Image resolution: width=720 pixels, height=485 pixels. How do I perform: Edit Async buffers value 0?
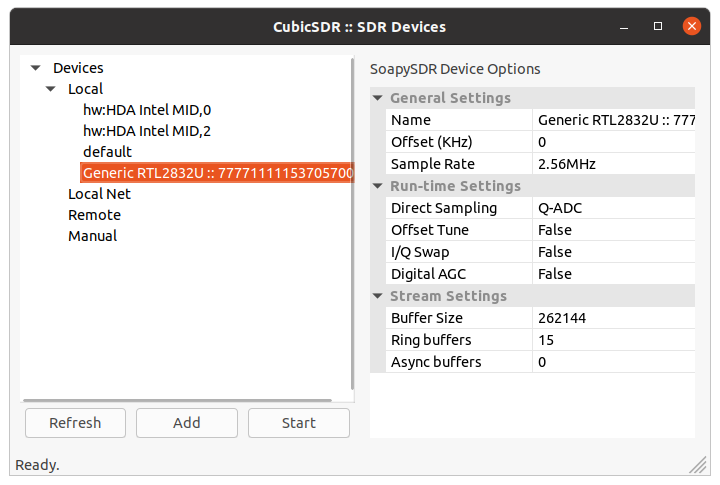pyautogui.click(x=614, y=362)
